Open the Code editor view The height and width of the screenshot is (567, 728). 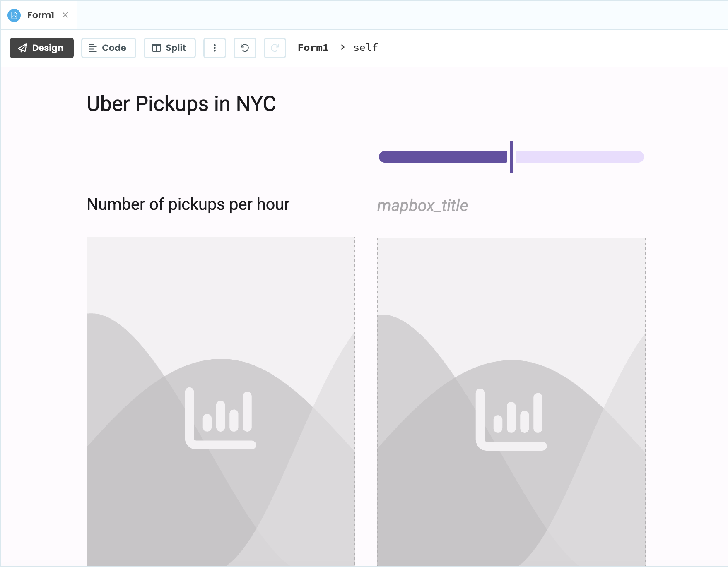tap(108, 48)
